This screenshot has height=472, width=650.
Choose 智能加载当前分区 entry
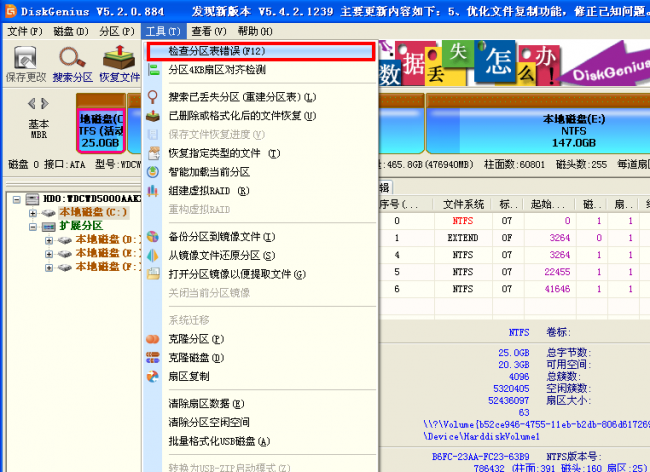tap(261, 172)
